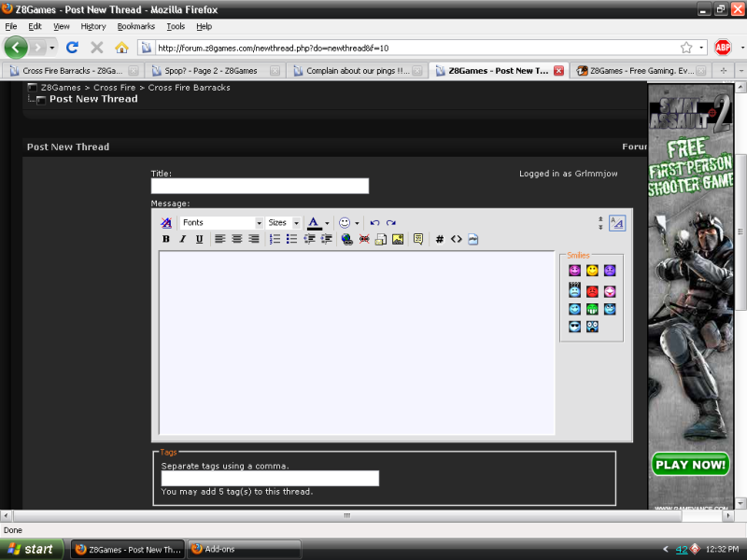Image resolution: width=747 pixels, height=560 pixels.
Task: Bookmark this page with the star icon
Action: coord(686,47)
